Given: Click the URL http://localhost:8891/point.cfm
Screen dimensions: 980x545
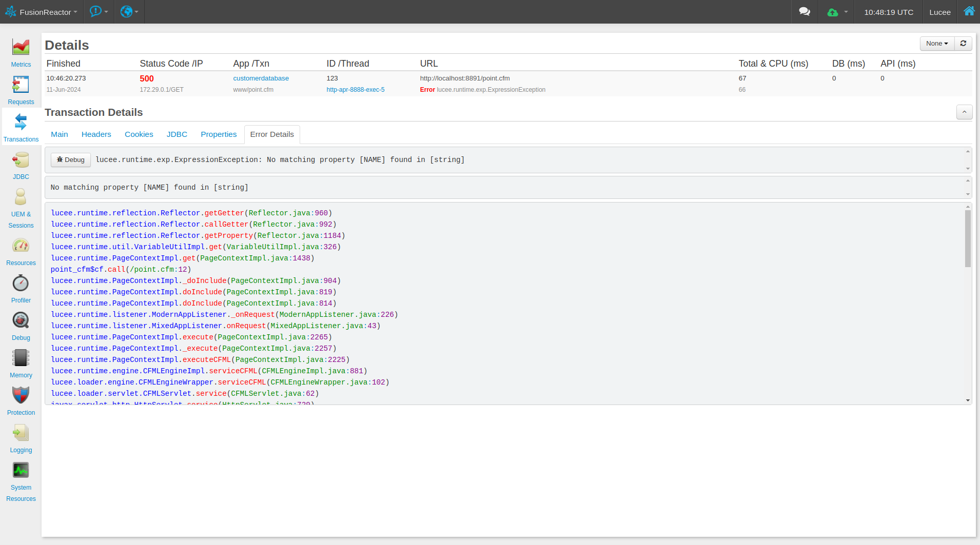Looking at the screenshot, I should tap(465, 78).
